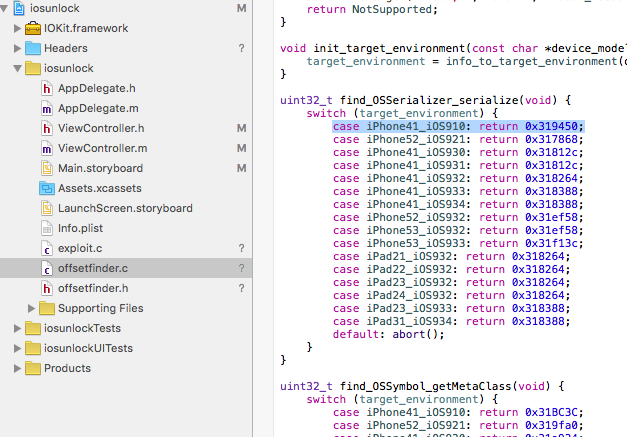This screenshot has height=437, width=627.
Task: Collapse the iosunlock group folder
Action: click(x=17, y=68)
